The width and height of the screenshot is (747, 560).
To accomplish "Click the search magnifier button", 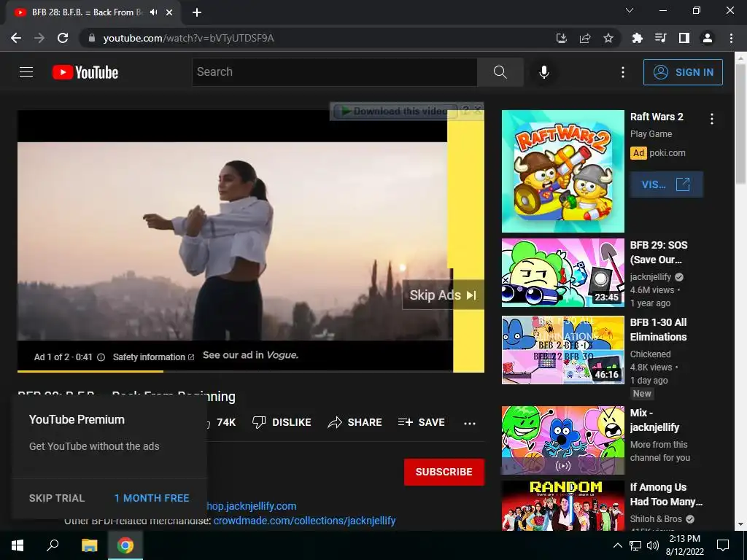I will pyautogui.click(x=500, y=72).
